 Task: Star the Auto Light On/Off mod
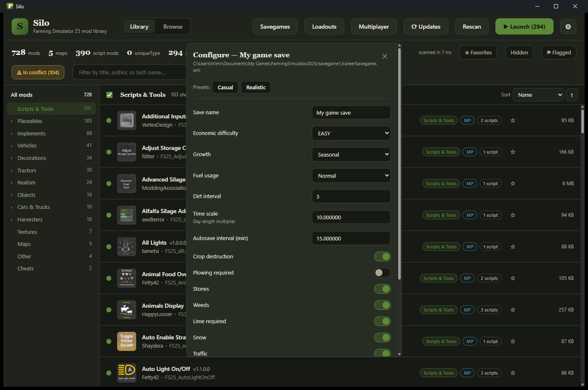pyautogui.click(x=513, y=373)
